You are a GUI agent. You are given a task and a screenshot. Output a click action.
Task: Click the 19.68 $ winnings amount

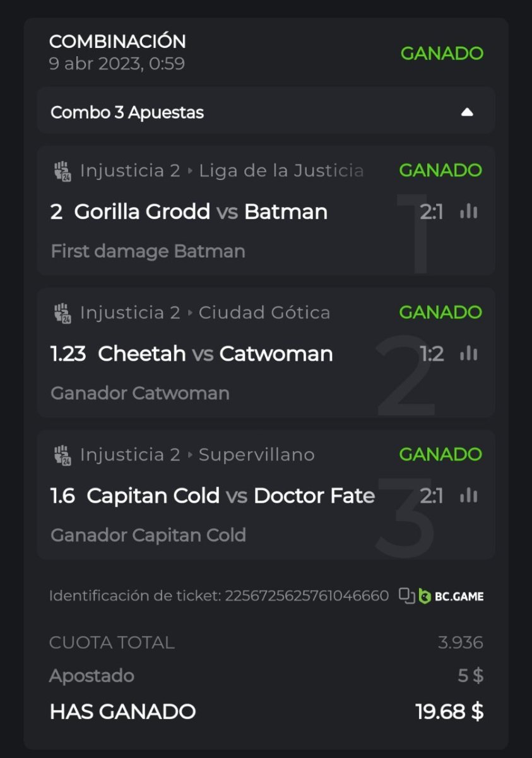coord(449,712)
